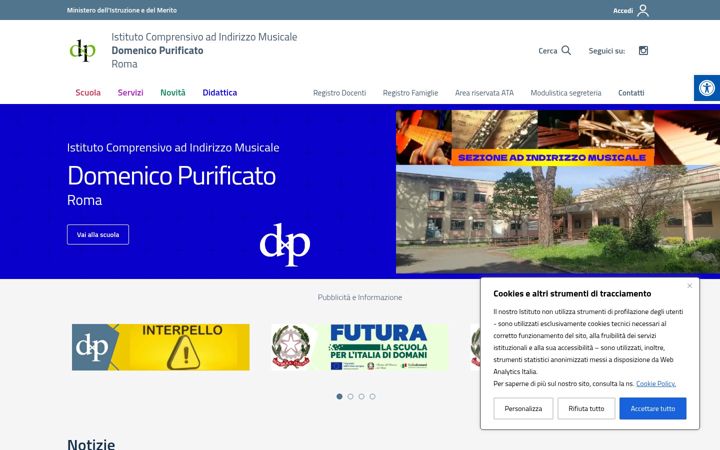Screen dimensions: 720x450
Task: Click Ministero dell'Istruzione e del Merito link
Action: 122,10
